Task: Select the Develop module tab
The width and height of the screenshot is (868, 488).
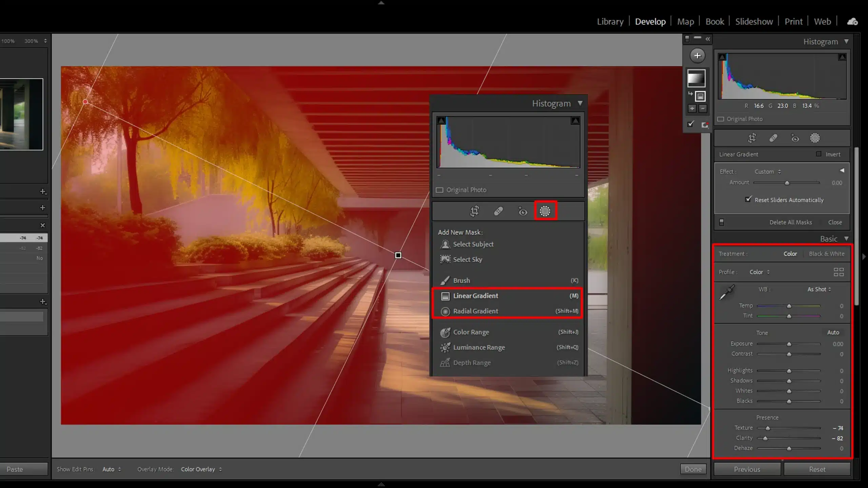Action: [x=650, y=21]
